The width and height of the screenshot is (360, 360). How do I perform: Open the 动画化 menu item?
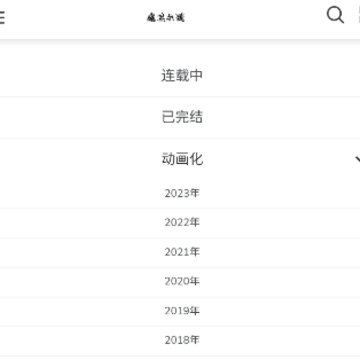[x=182, y=159]
